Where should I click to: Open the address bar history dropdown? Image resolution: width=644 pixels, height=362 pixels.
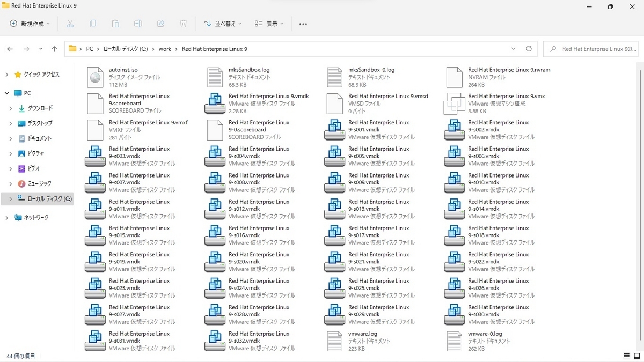coord(514,49)
